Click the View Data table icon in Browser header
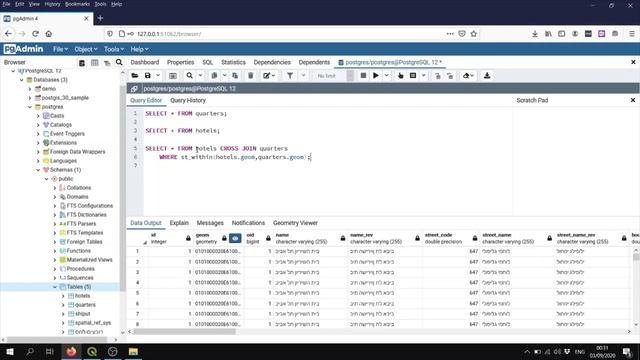The height and width of the screenshot is (360, 640). [94, 62]
